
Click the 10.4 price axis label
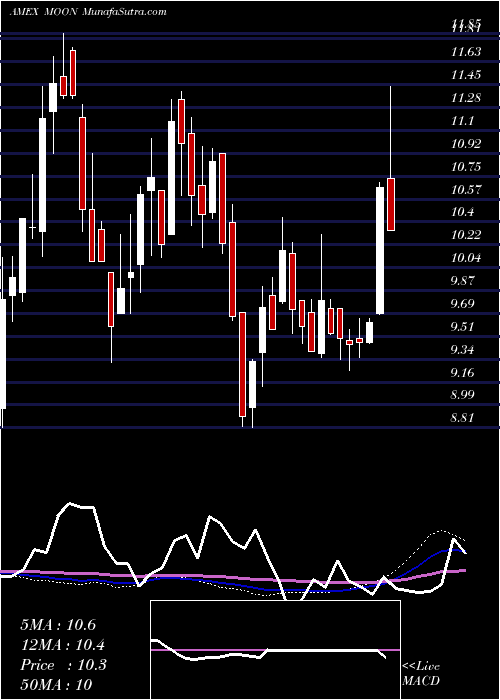[462, 212]
